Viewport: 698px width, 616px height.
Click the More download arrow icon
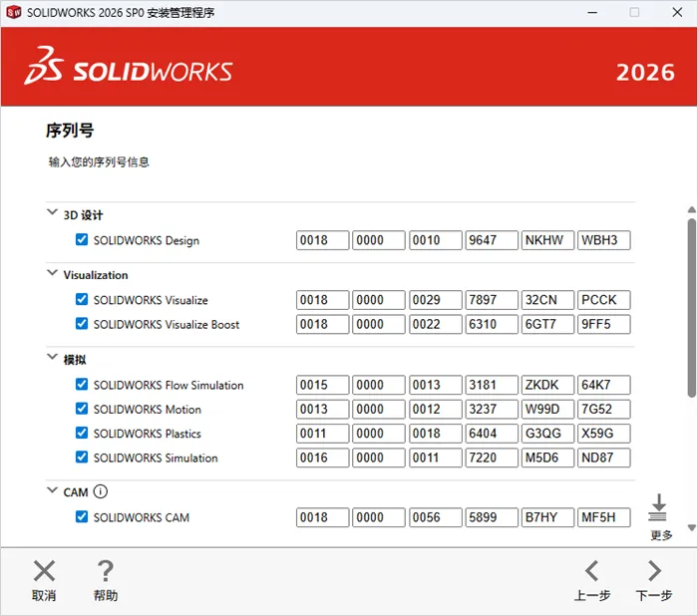click(x=658, y=507)
